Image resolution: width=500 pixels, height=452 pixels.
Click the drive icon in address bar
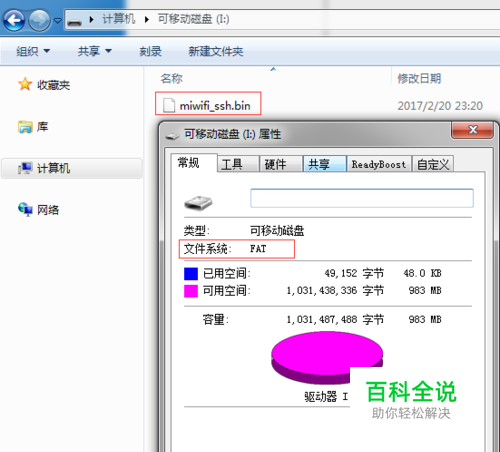pyautogui.click(x=74, y=22)
